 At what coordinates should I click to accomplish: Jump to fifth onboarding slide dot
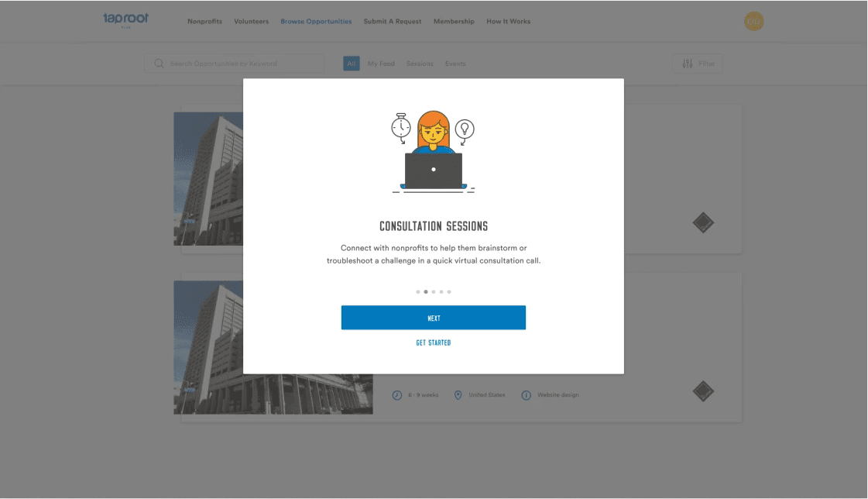[x=449, y=292]
